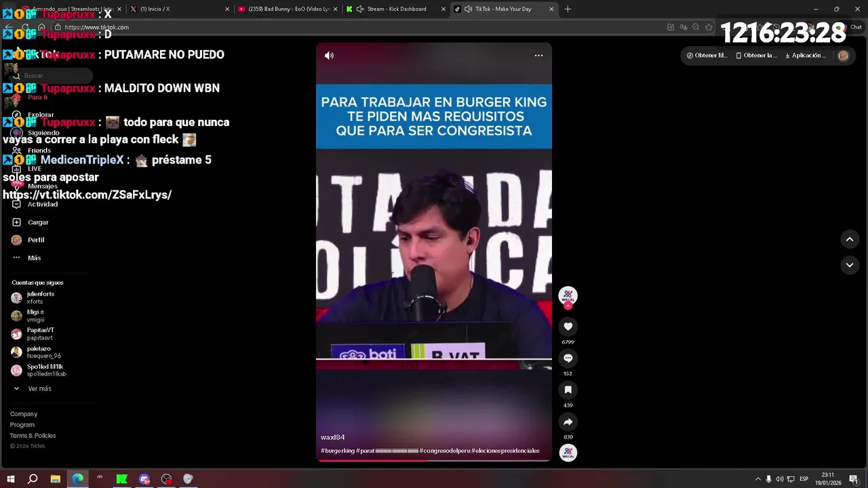
Task: Click the translate page icon in address bar
Action: (x=684, y=27)
